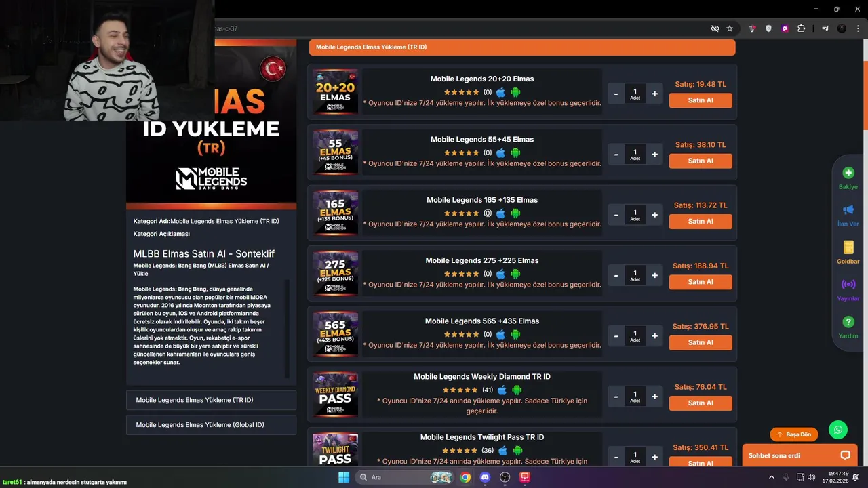Decrease quantity for 565 +435 Elmas
Screen dimensions: 868x488
(616, 336)
